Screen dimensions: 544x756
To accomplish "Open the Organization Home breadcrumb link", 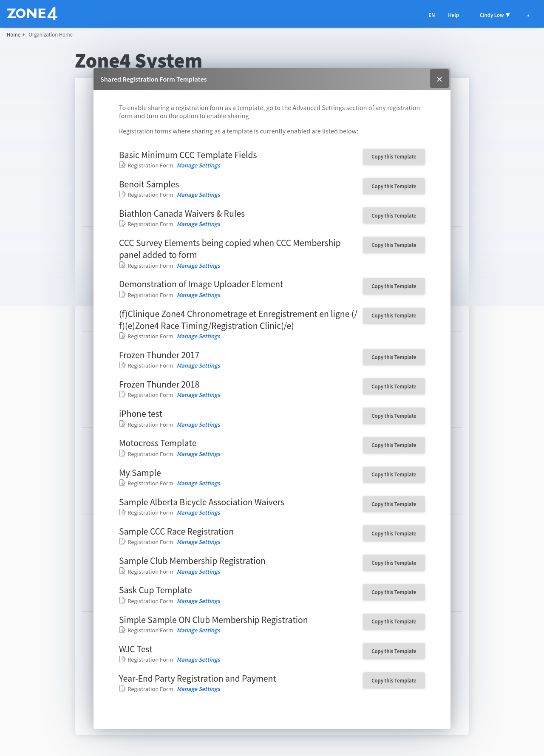I will point(51,35).
